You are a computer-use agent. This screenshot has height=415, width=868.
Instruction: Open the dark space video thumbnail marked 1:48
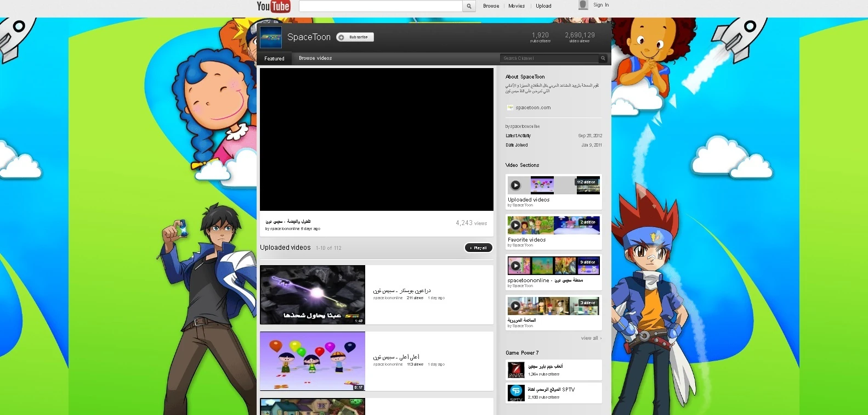coord(313,295)
